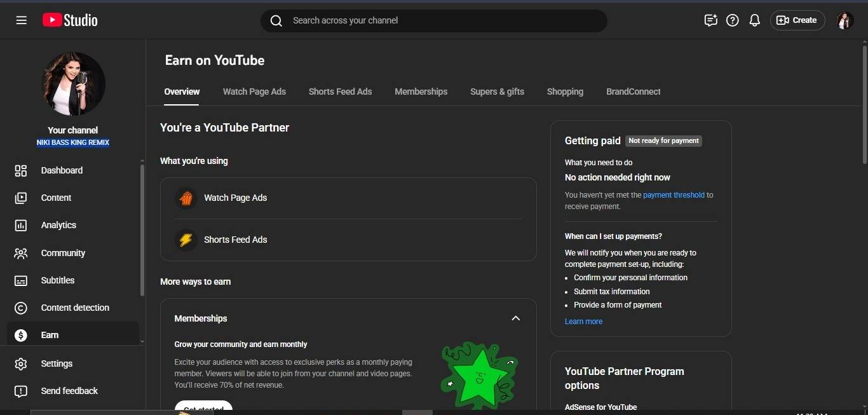Switch to the Supers & gifts tab

pyautogui.click(x=497, y=92)
